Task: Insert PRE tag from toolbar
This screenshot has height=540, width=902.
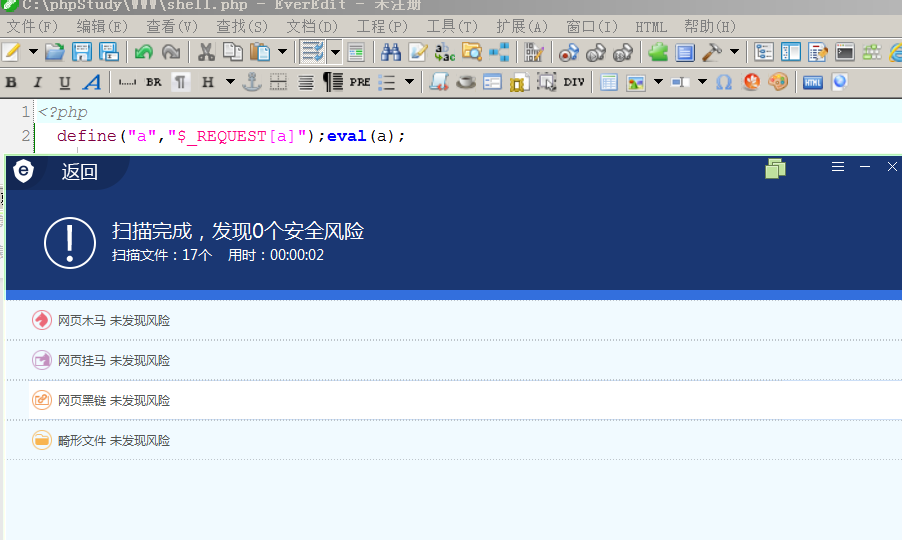Action: pyautogui.click(x=360, y=82)
